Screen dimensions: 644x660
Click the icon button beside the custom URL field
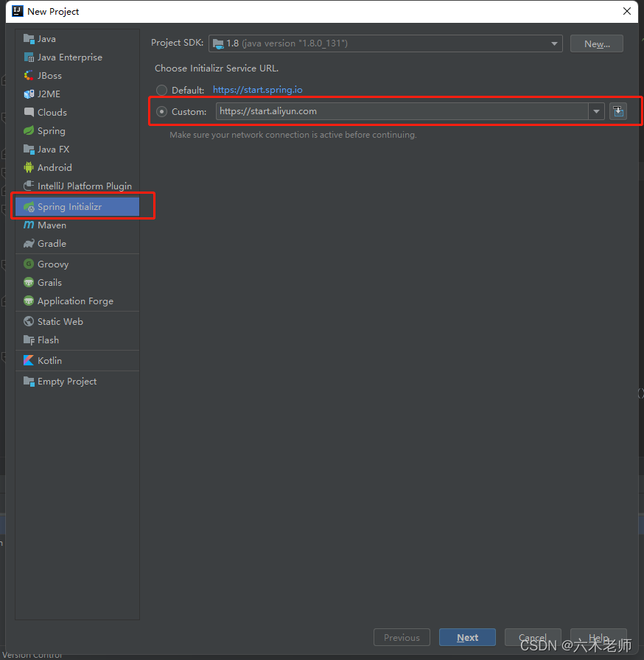click(x=618, y=111)
